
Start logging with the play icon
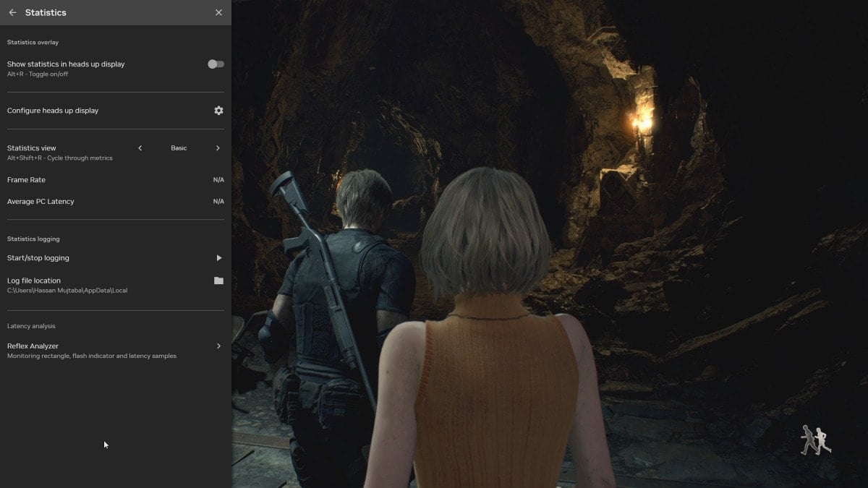(x=218, y=258)
